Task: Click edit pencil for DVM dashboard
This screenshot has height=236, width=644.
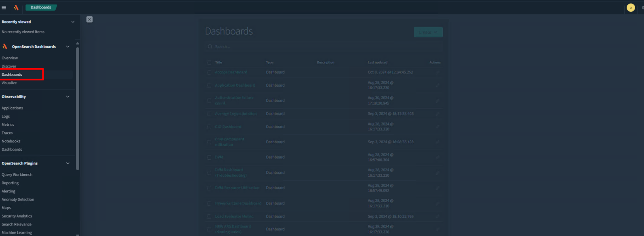Action: (x=437, y=157)
